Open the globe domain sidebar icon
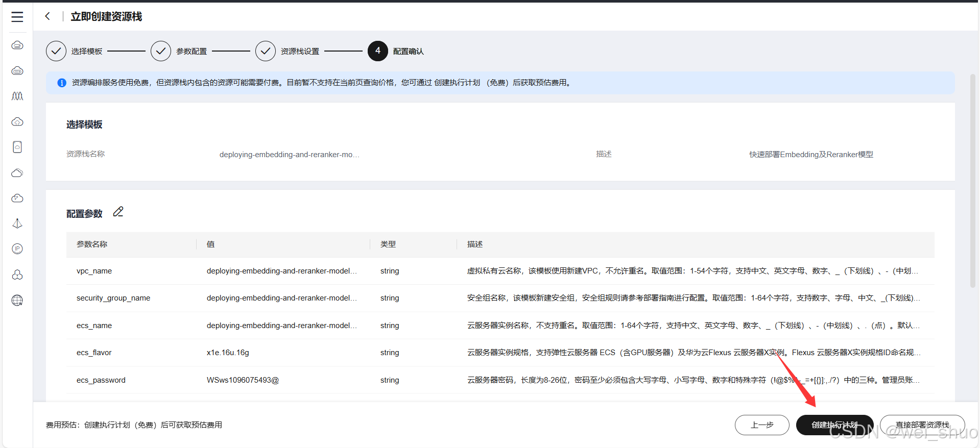The width and height of the screenshot is (980, 448). click(x=17, y=300)
